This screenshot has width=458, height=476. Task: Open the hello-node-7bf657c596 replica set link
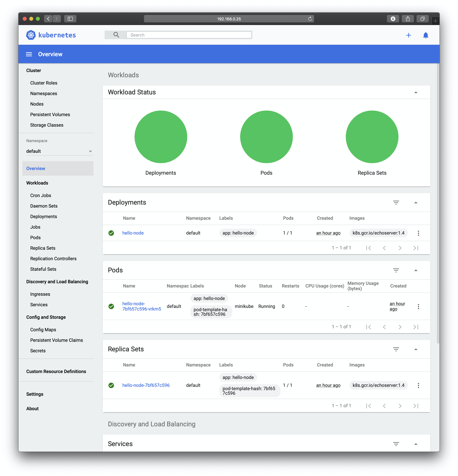[x=146, y=385]
